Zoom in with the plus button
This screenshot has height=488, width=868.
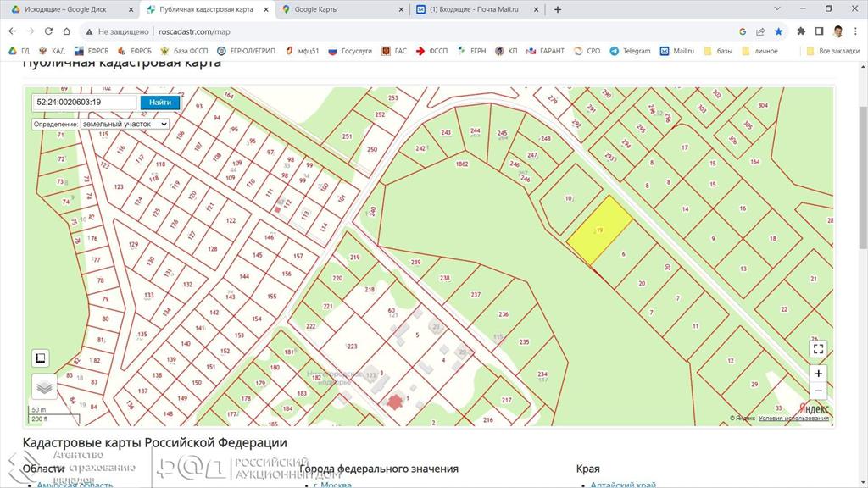(818, 374)
